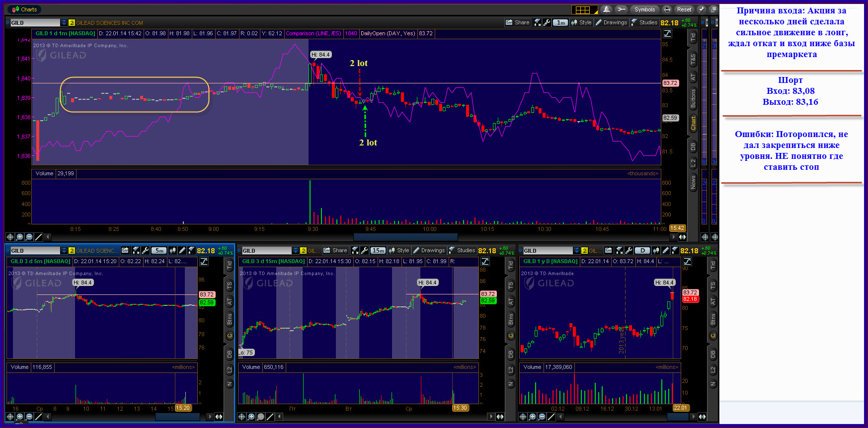This screenshot has width=868, height=428.
Task: Open the studies flask on the 5m chart
Action: pyautogui.click(x=191, y=251)
